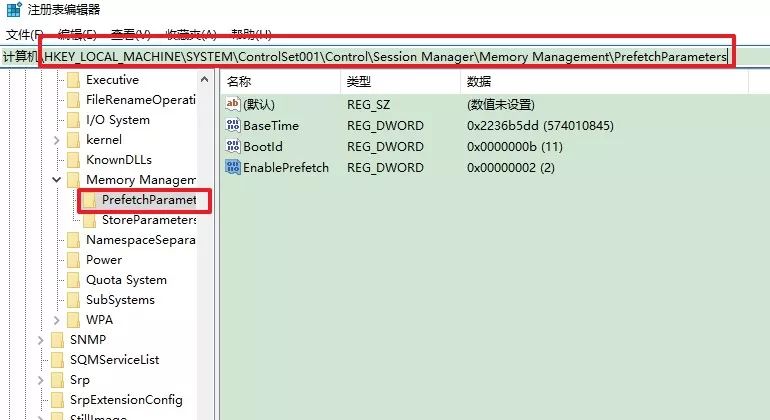This screenshot has width=770, height=420.
Task: Expand the SNMP key node
Action: point(41,340)
